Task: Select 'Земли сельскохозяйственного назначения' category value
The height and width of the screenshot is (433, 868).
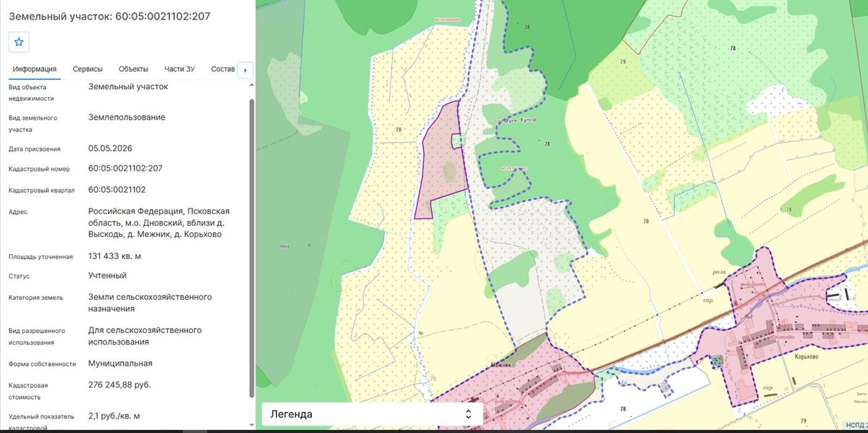Action: click(150, 303)
